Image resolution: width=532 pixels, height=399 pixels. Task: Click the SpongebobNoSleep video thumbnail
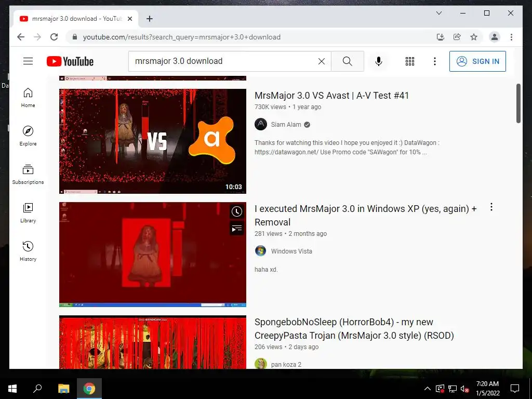(153, 342)
